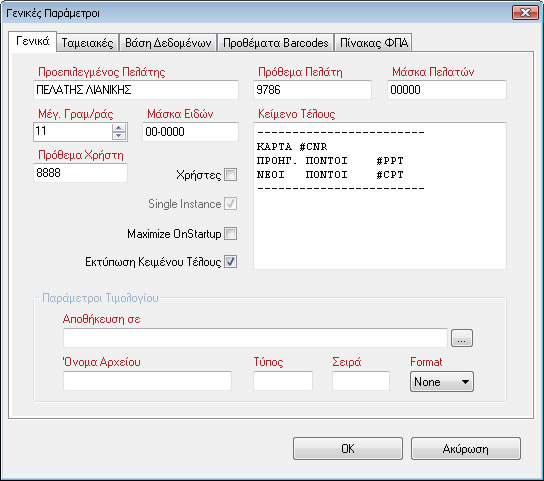Open the Βάση Δεδομένων tab
The image size is (544, 481).
tap(168, 43)
